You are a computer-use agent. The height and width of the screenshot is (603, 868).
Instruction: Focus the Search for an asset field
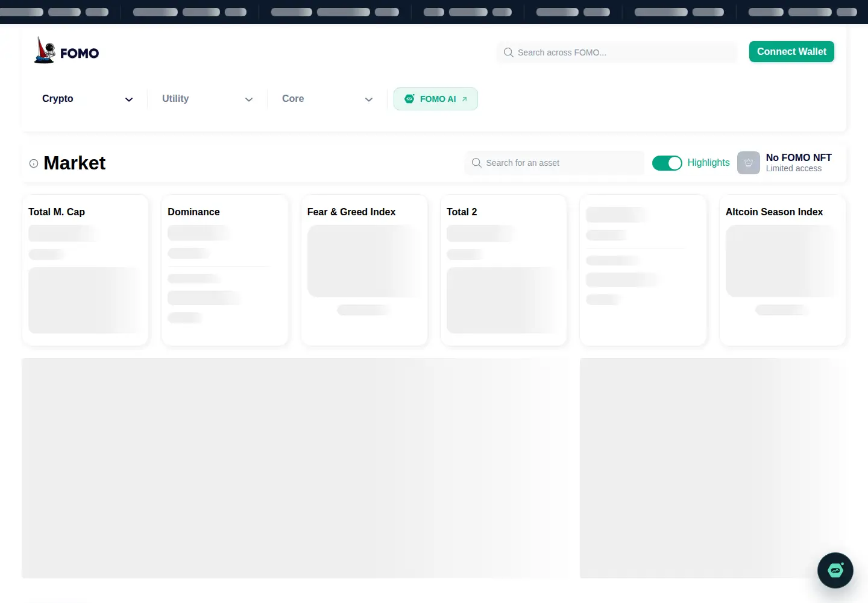555,163
